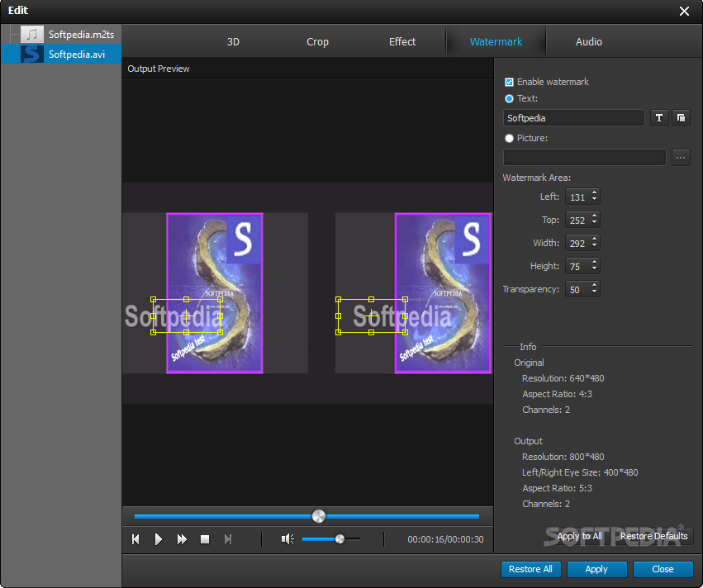The height and width of the screenshot is (588, 703).
Task: Click the fast forward button
Action: tap(182, 539)
